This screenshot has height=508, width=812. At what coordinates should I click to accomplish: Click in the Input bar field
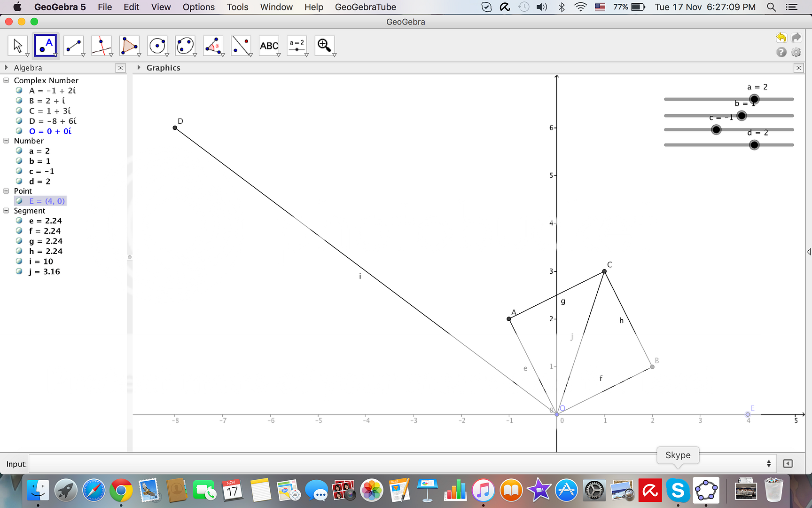point(395,464)
